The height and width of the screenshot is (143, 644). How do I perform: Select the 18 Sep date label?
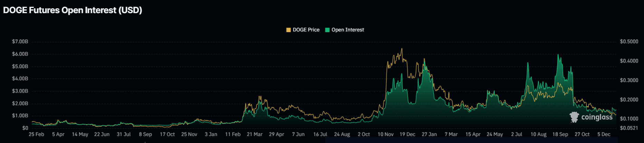(560, 134)
